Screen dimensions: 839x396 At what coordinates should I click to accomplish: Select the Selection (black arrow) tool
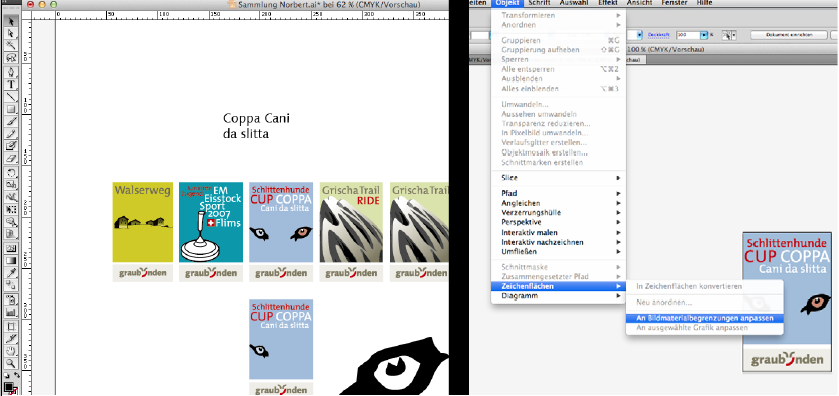(x=11, y=21)
